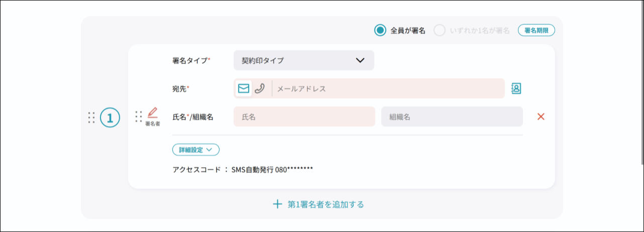This screenshot has width=644, height=232.
Task: Switch recipient method to phone icon
Action: (259, 88)
